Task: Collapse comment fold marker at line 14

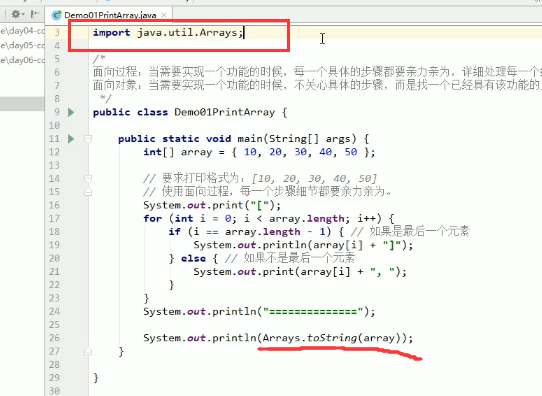Action: click(88, 179)
